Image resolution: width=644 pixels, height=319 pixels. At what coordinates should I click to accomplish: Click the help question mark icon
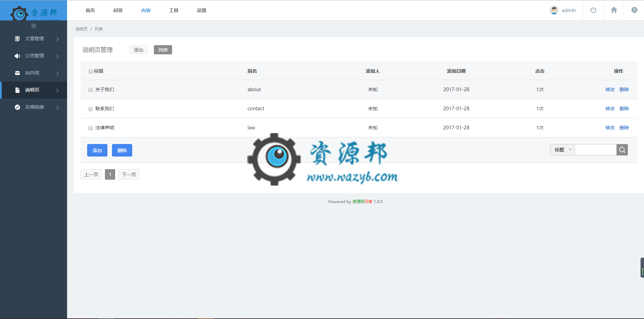click(x=634, y=10)
